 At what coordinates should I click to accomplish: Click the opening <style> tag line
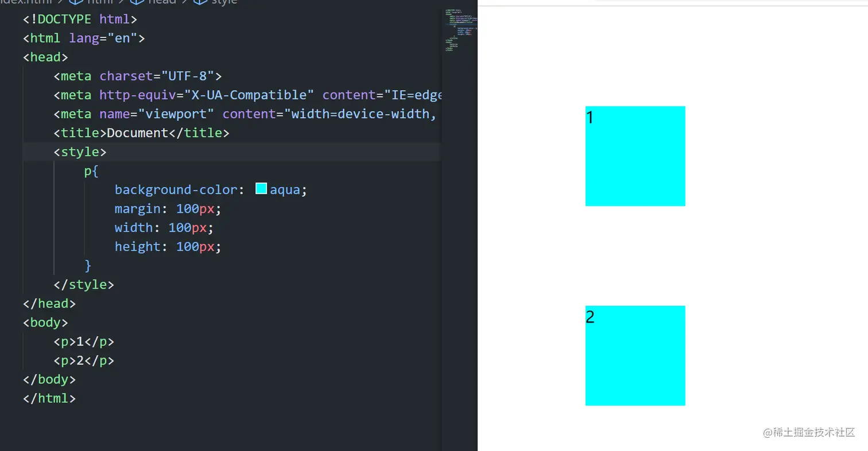pyautogui.click(x=80, y=152)
